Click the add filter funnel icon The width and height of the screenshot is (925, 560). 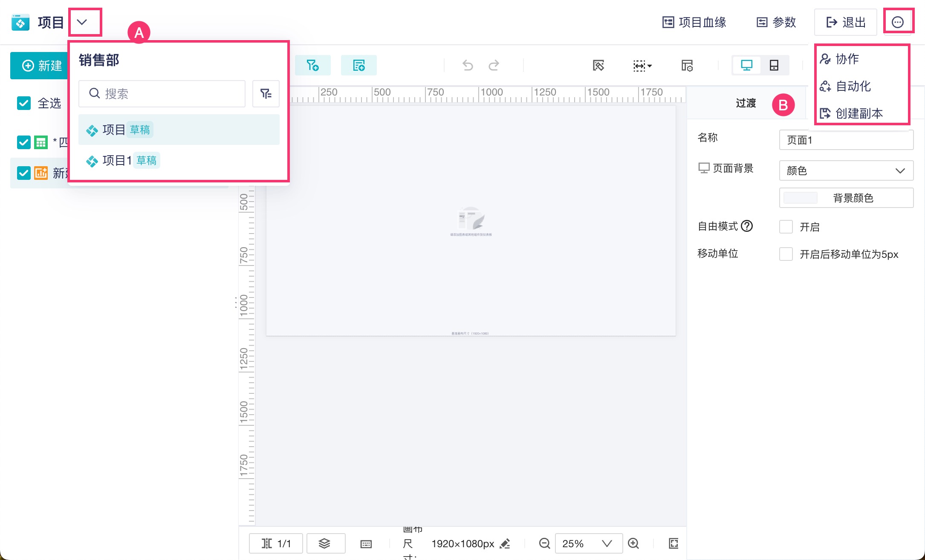click(x=312, y=65)
